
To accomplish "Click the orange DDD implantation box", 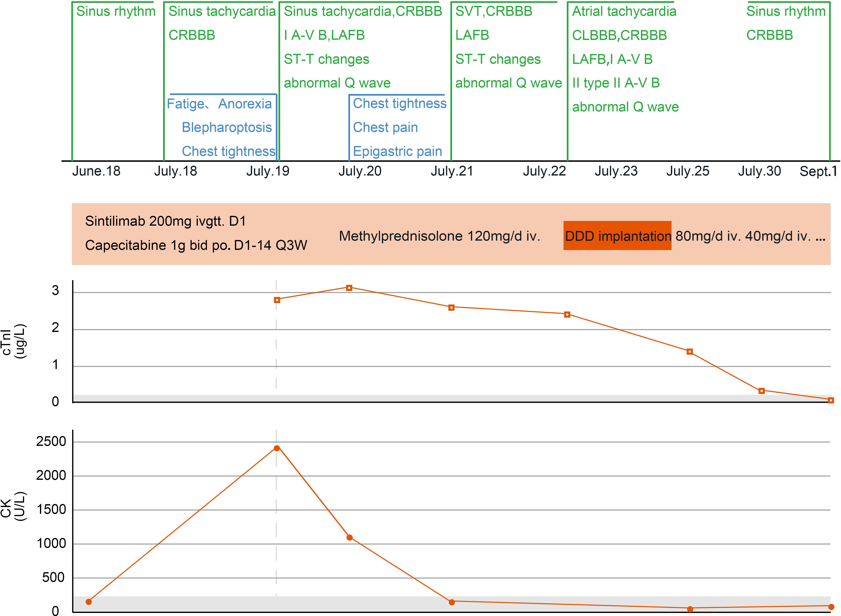I will [617, 236].
